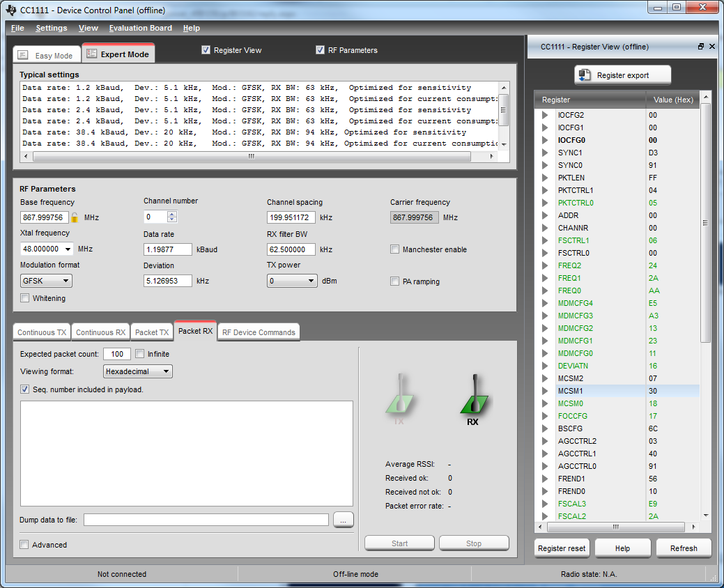Click the RX filter BW input field
The height and width of the screenshot is (588, 724).
[291, 249]
